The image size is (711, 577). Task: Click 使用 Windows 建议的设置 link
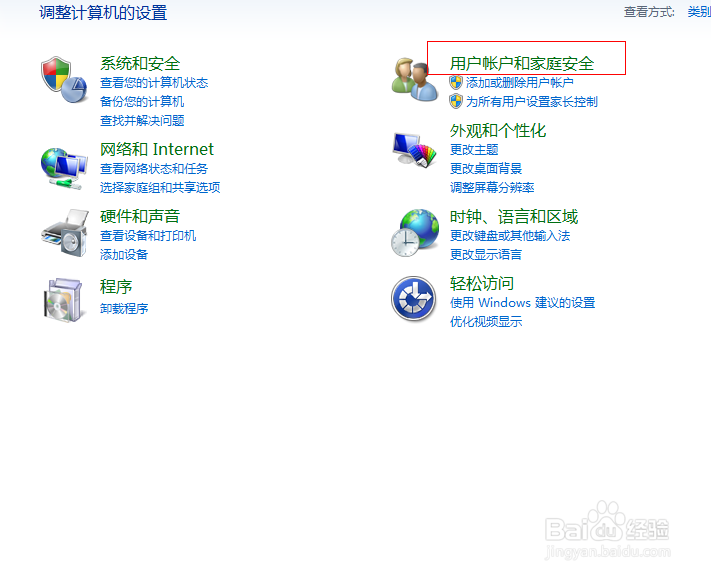pos(522,303)
